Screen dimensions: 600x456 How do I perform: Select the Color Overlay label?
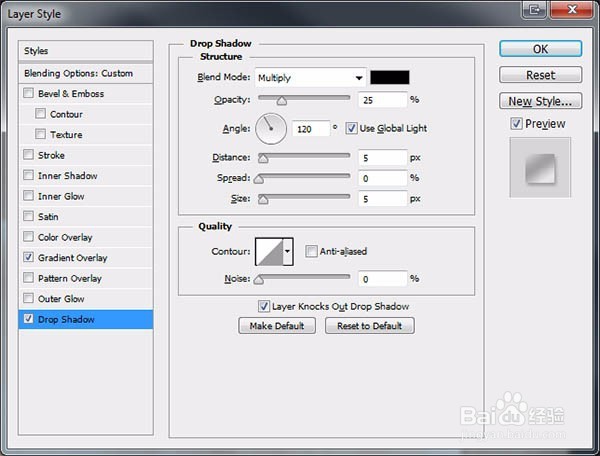click(65, 238)
